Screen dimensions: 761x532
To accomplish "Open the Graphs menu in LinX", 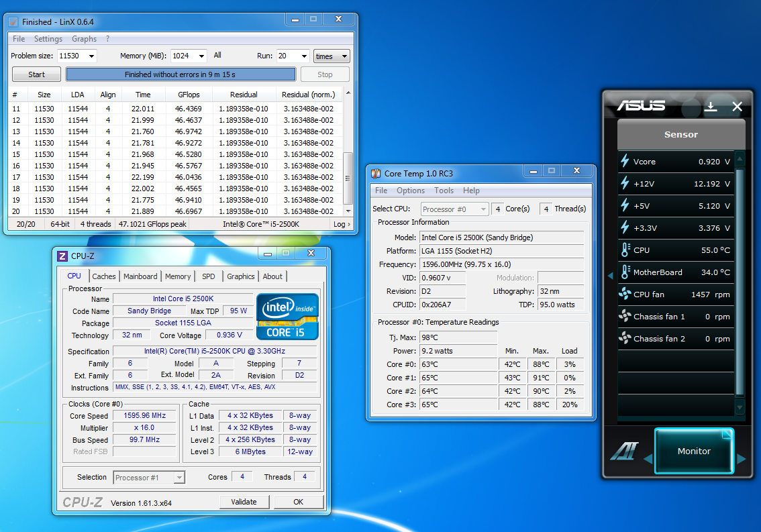I will tap(84, 39).
